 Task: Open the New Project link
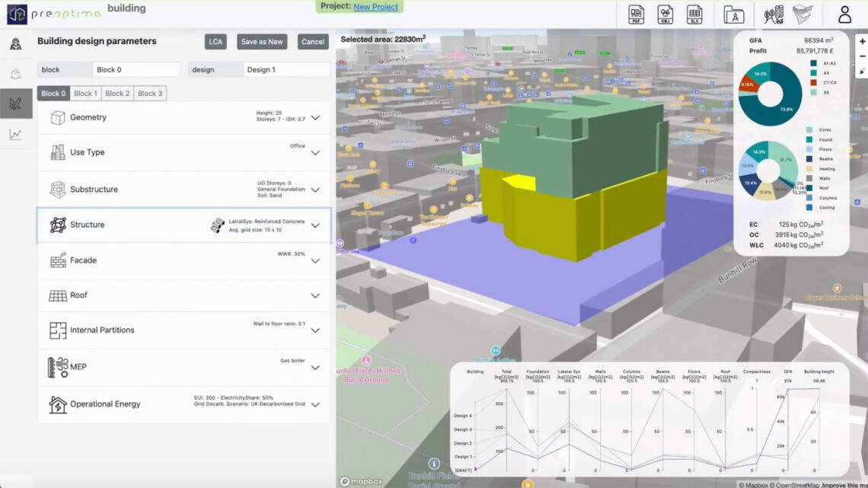tap(376, 6)
